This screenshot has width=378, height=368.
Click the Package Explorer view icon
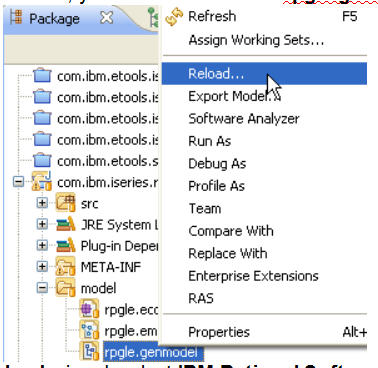pyautogui.click(x=16, y=17)
